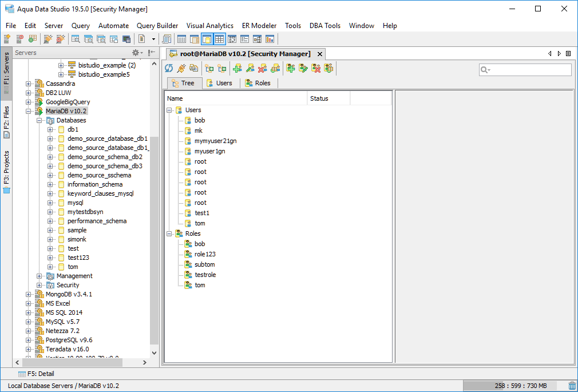The height and width of the screenshot is (392, 578).
Task: Refresh the Security Manager tree
Action: pyautogui.click(x=169, y=68)
